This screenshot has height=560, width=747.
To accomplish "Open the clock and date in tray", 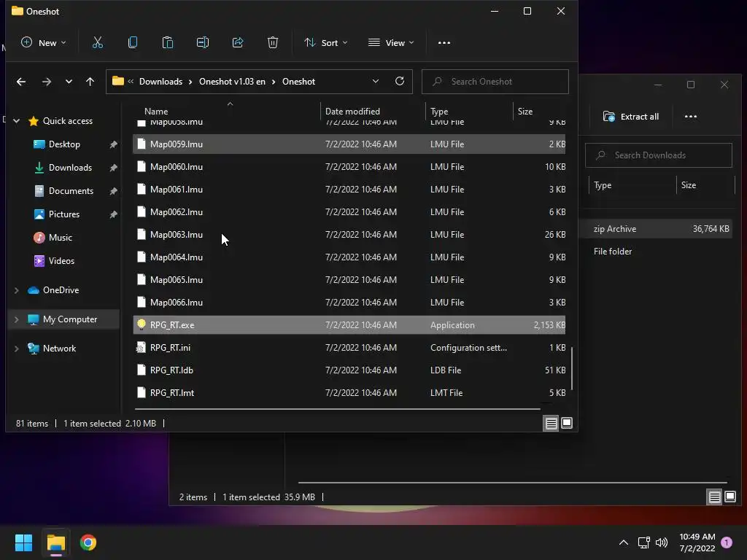I will click(x=697, y=542).
